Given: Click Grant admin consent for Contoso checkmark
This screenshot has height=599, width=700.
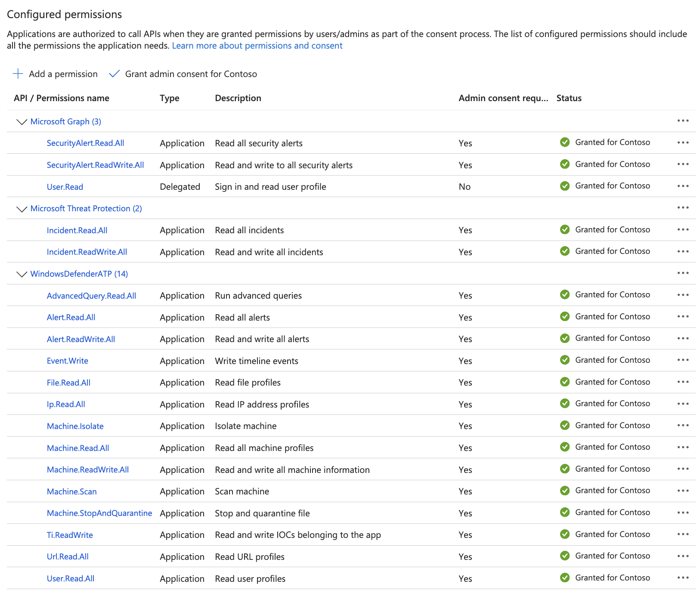Looking at the screenshot, I should click(114, 74).
